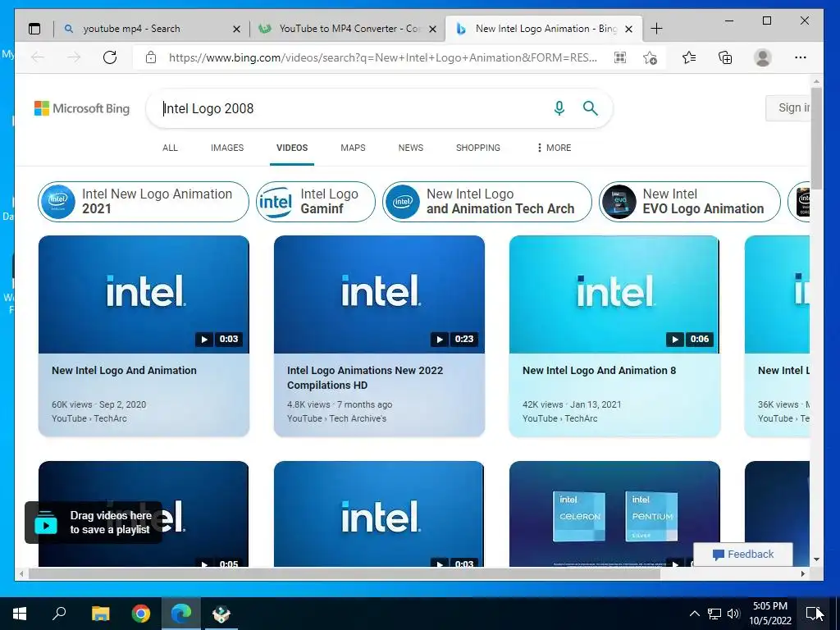Go forward to the next page
840x630 pixels.
pyautogui.click(x=73, y=57)
